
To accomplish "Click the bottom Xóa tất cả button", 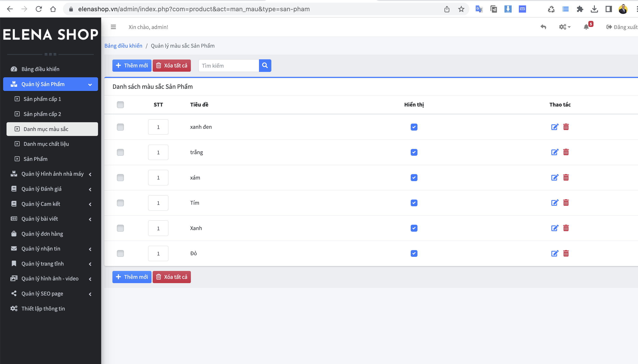I will pos(172,277).
